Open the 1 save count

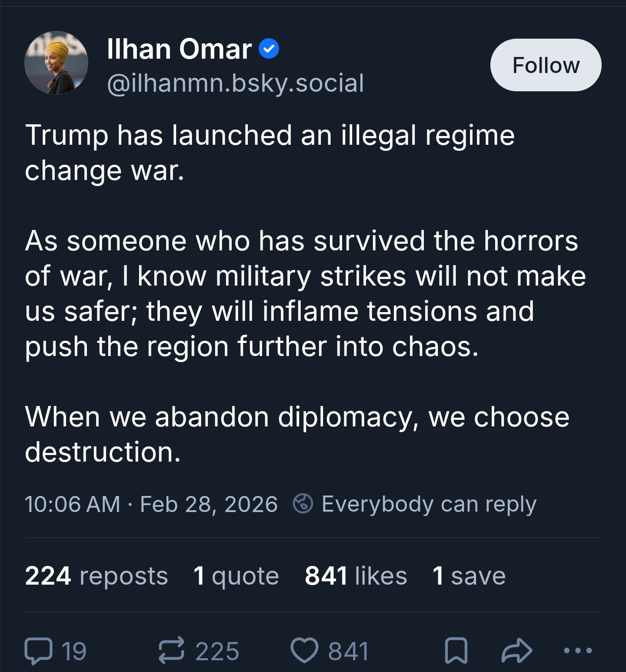point(469,576)
